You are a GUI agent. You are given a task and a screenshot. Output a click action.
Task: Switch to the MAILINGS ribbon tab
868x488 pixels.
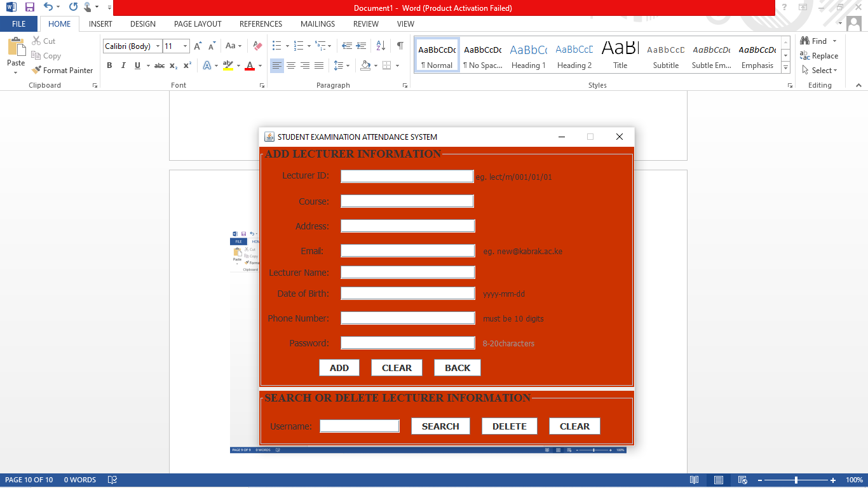point(317,24)
